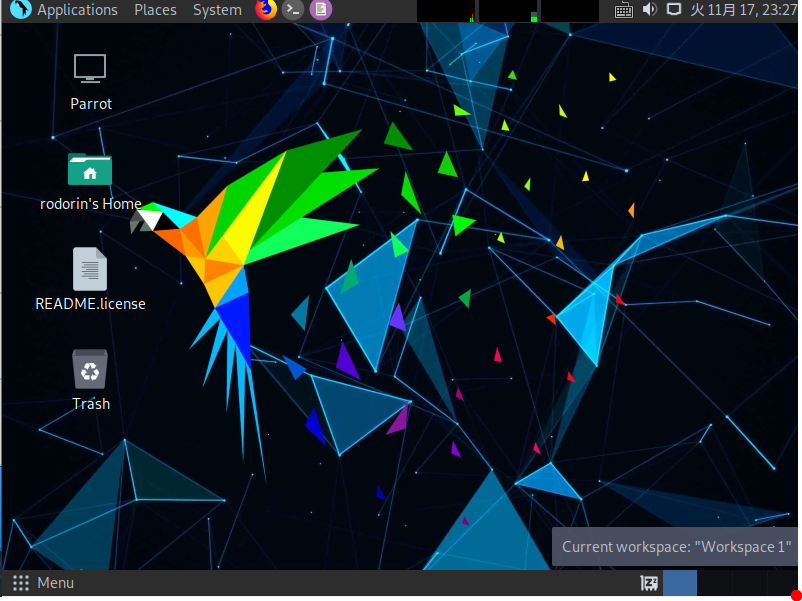Open the Places menu
The height and width of the screenshot is (601, 802).
pos(155,10)
